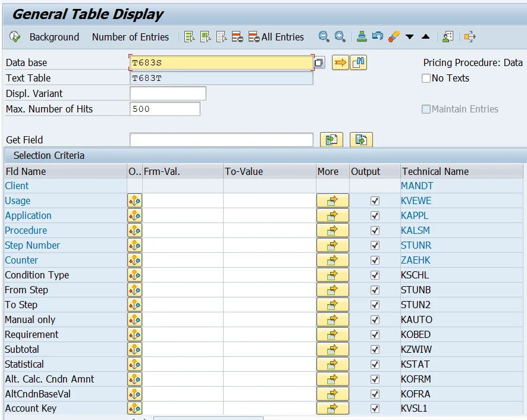Open select option icon for Application
Image resolution: width=527 pixels, height=420 pixels.
click(135, 215)
